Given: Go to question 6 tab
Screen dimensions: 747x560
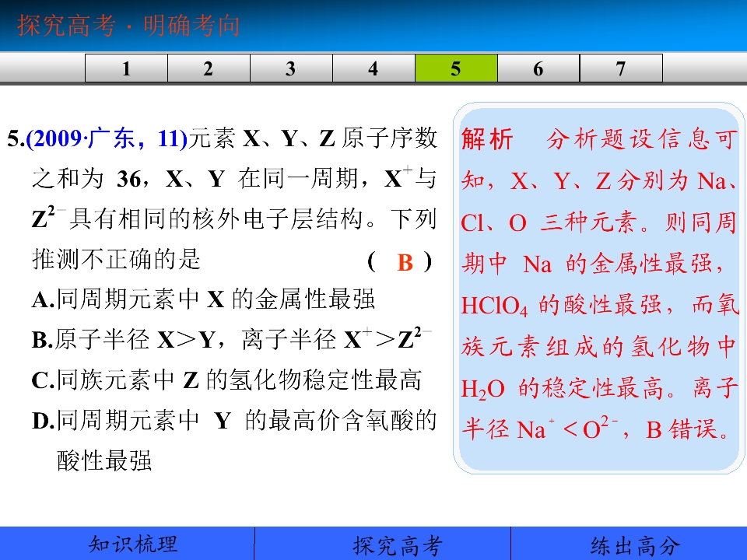Looking at the screenshot, I should pyautogui.click(x=538, y=68).
